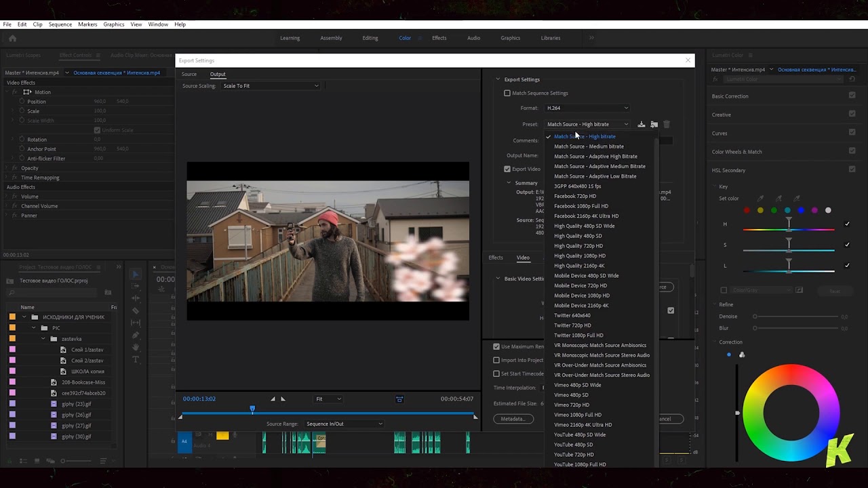Image resolution: width=868 pixels, height=488 pixels.
Task: Switch to the Source tab in Export Settings
Action: click(189, 74)
